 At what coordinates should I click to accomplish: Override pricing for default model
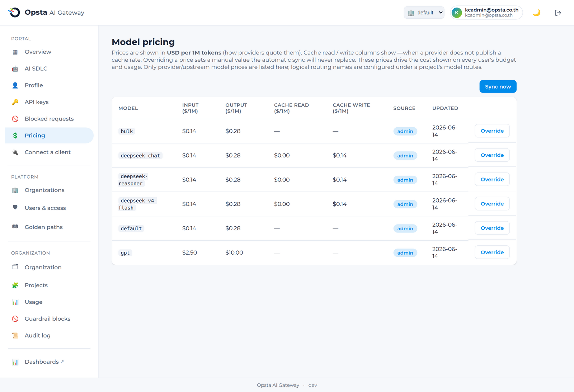point(492,228)
